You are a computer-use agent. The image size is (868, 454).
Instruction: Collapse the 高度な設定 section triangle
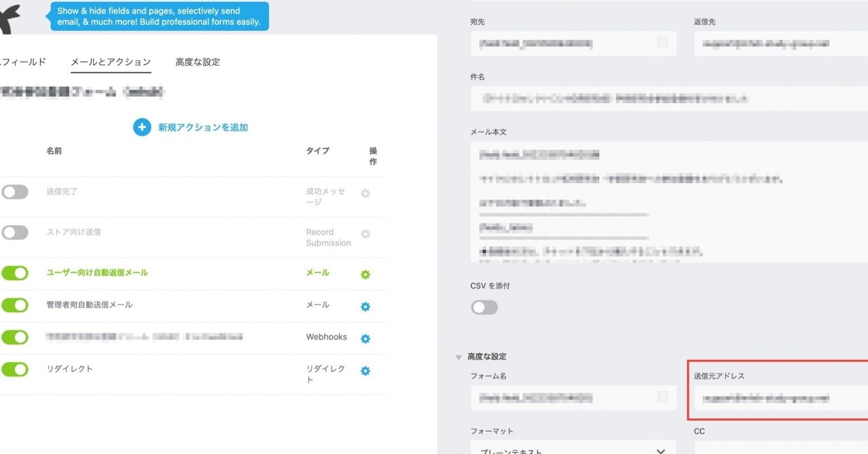[459, 357]
